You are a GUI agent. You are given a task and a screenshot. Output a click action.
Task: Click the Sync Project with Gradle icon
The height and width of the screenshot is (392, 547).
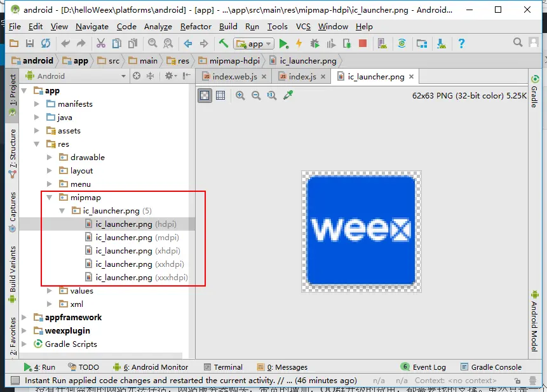coord(402,43)
